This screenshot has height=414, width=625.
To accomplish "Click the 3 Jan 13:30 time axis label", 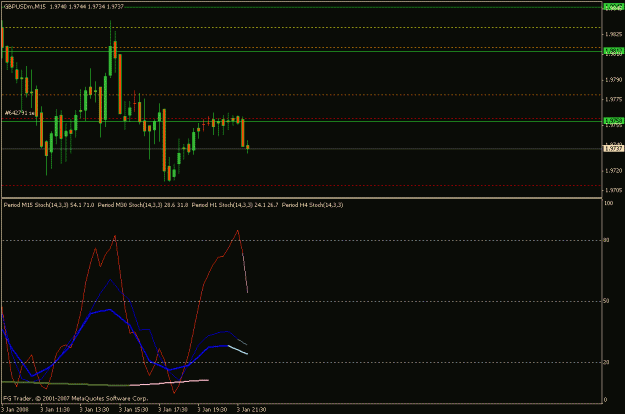I will pyautogui.click(x=94, y=409).
